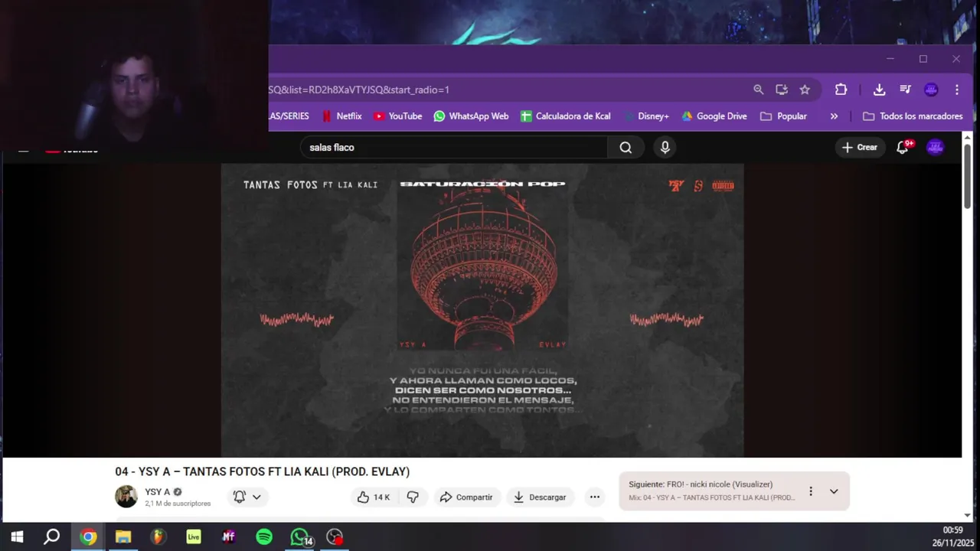Click the video title 'TANTAS FOTOS FT LIA KALI'
The image size is (980, 551).
coord(263,471)
